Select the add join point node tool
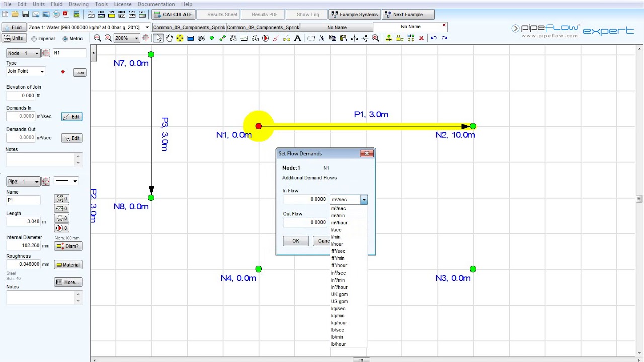This screenshot has height=362, width=644. coord(212,38)
